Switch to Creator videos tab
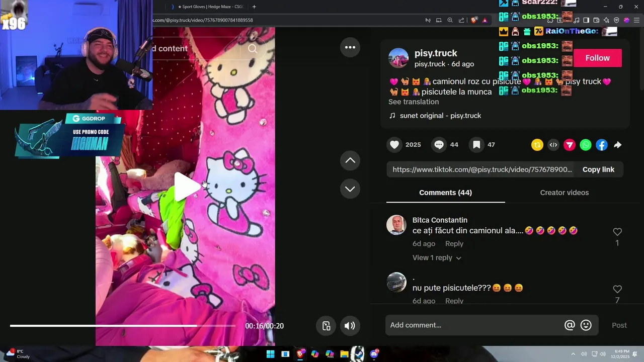This screenshot has height=362, width=644. 564,193
